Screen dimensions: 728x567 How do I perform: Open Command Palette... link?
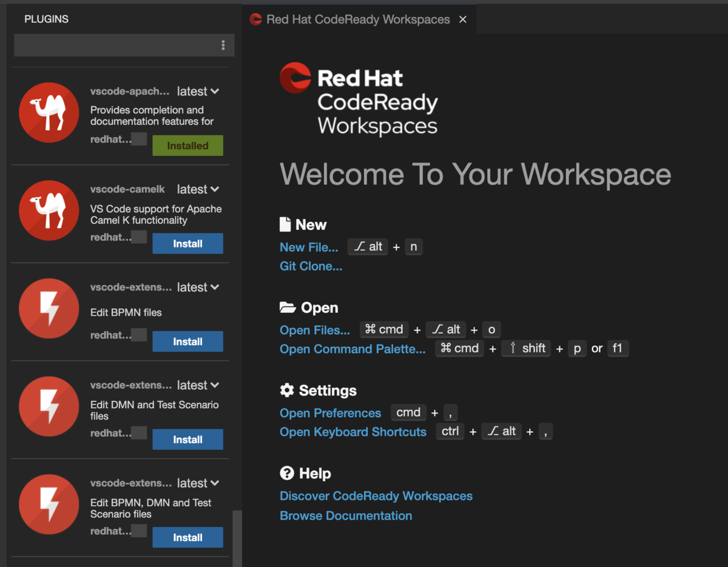tap(352, 349)
